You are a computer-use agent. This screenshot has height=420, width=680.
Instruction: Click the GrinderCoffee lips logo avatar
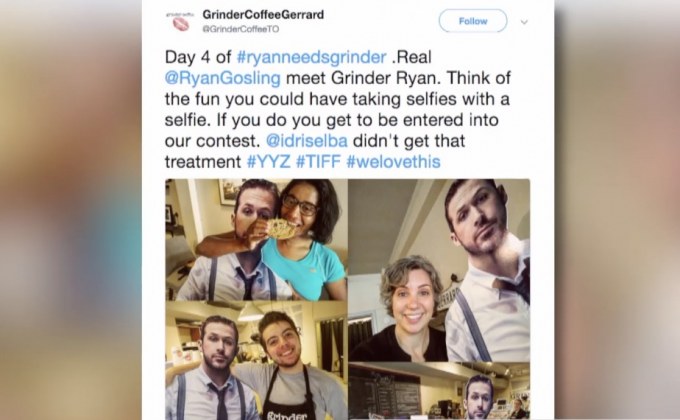(179, 22)
